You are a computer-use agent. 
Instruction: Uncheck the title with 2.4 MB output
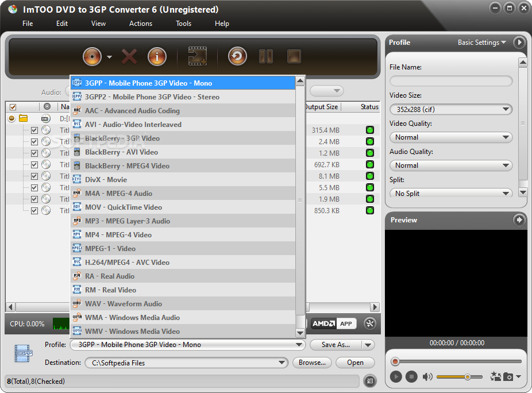(34, 142)
